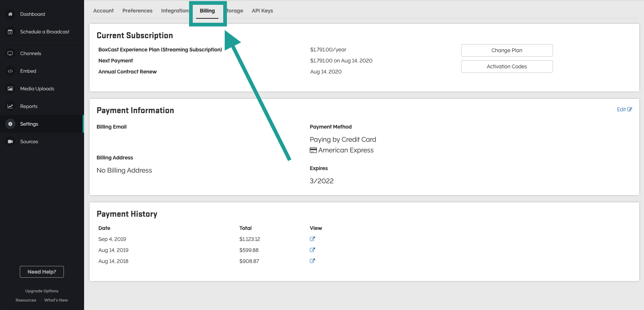644x310 pixels.
Task: Select the API Keys tab
Action: coord(262,11)
